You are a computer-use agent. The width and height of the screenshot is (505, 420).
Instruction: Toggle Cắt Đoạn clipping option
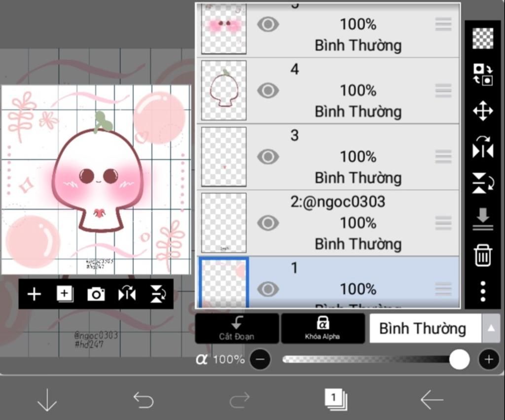(x=237, y=329)
